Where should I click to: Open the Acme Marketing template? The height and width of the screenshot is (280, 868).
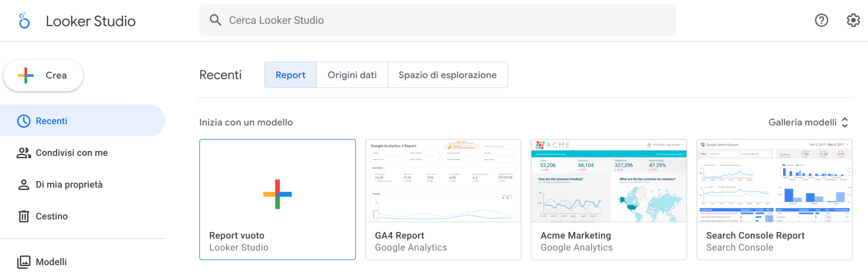point(609,199)
